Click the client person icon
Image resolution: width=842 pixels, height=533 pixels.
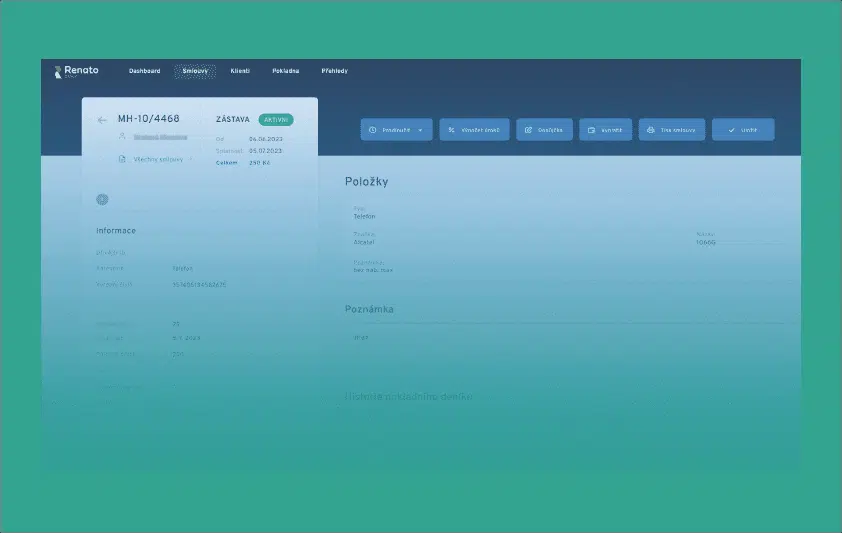click(122, 137)
